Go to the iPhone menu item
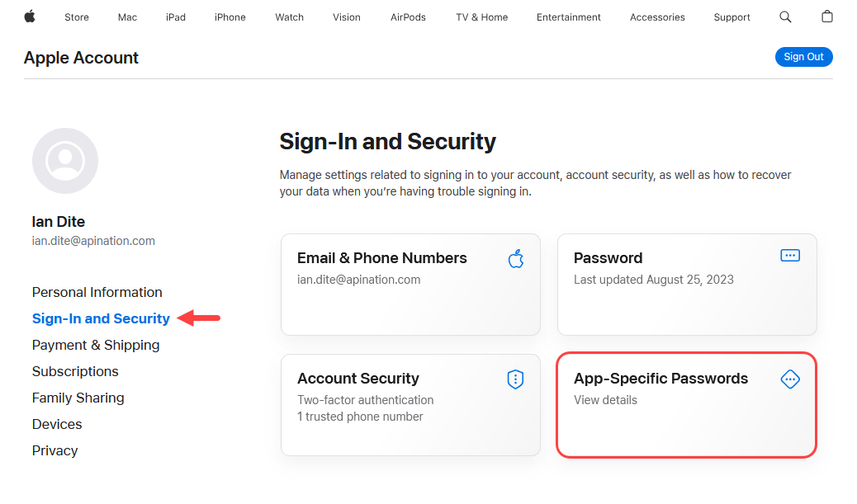857x504 pixels. tap(230, 17)
